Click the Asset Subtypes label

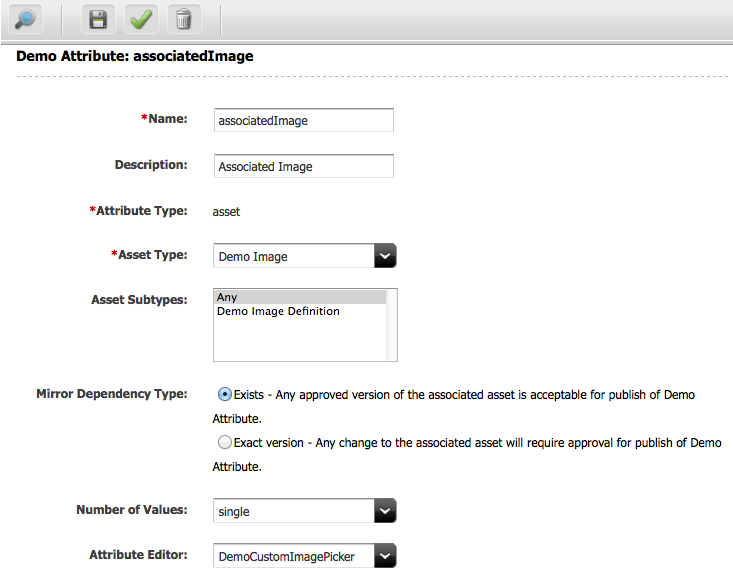click(139, 300)
